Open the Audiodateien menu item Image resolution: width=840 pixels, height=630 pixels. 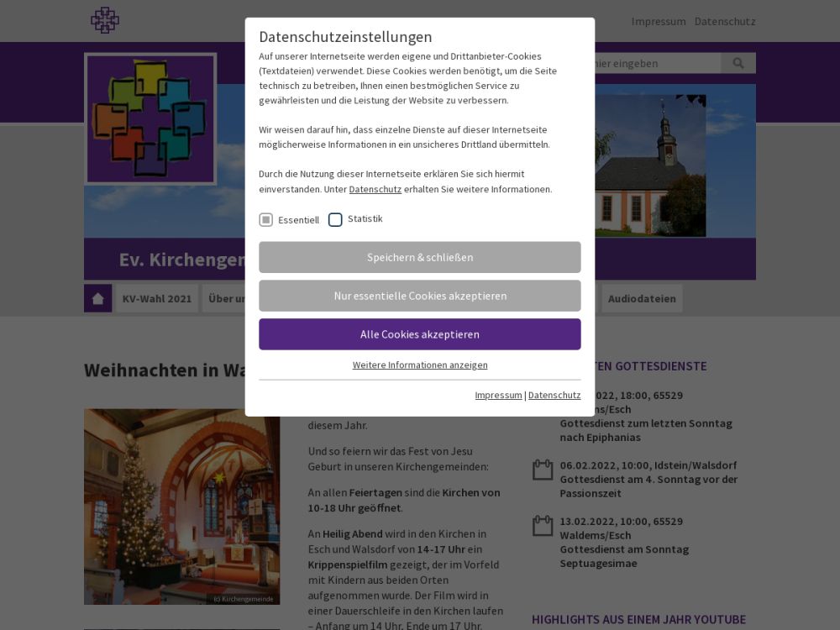642,298
